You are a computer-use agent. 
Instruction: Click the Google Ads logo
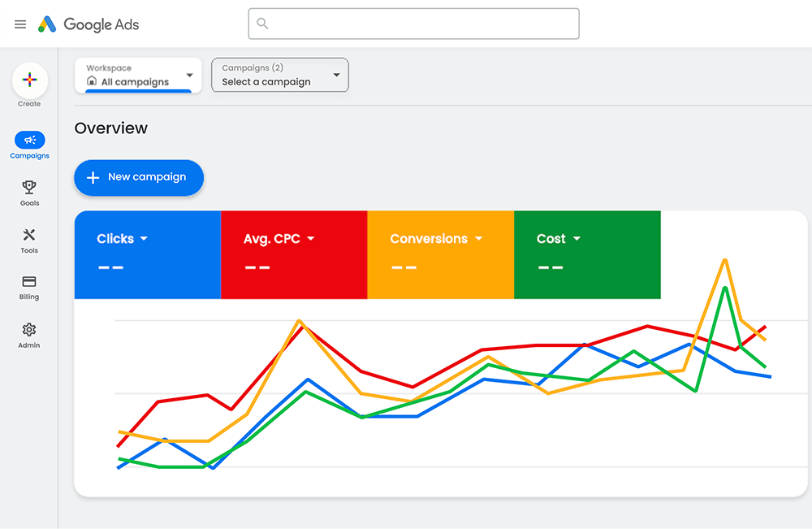point(47,24)
